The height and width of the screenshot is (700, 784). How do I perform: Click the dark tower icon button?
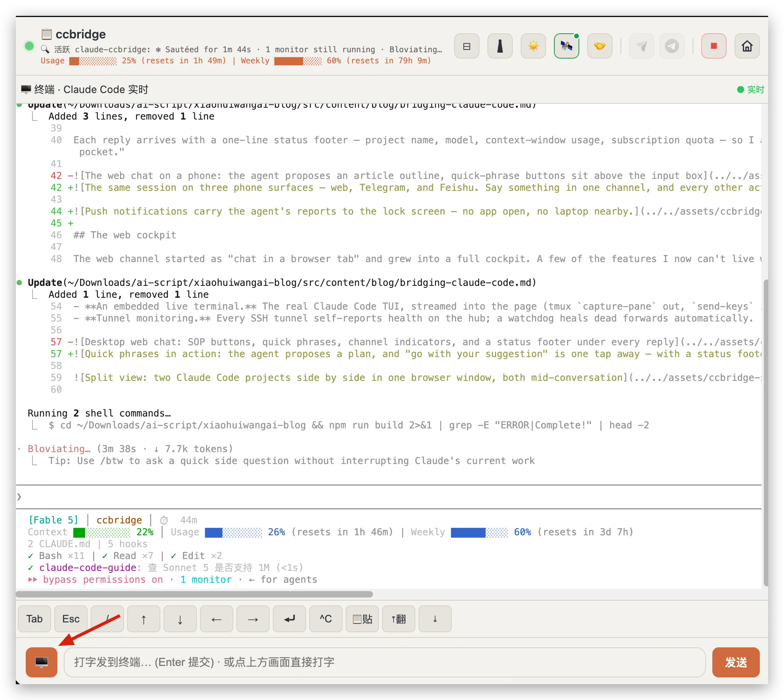(500, 46)
